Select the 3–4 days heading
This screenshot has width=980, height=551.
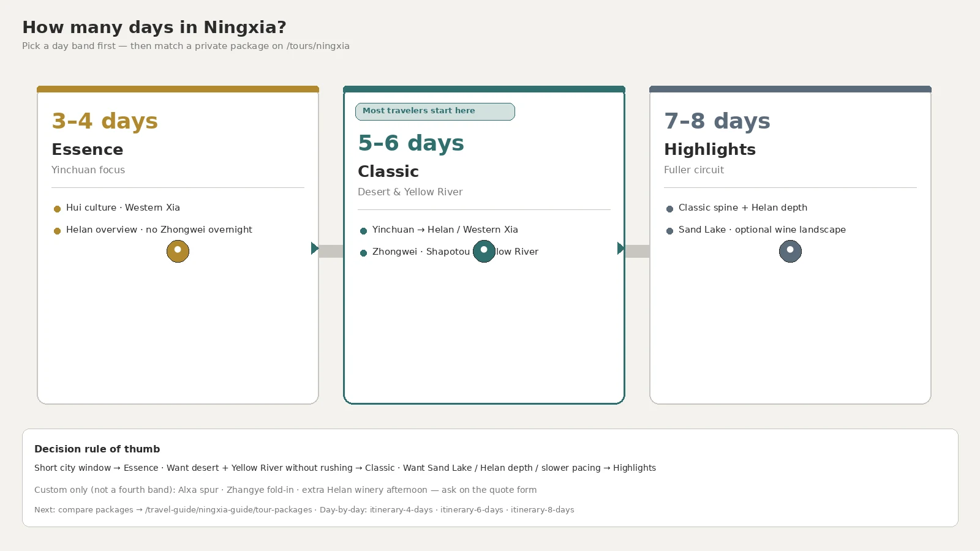click(x=105, y=121)
